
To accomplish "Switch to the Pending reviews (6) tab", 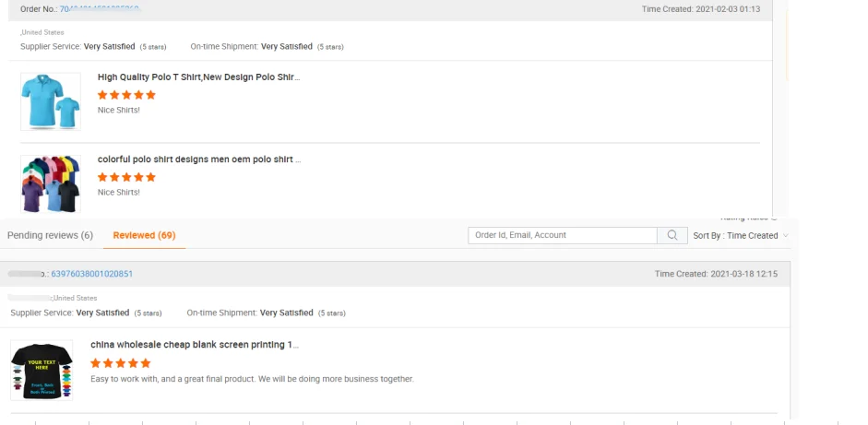I will pos(50,235).
